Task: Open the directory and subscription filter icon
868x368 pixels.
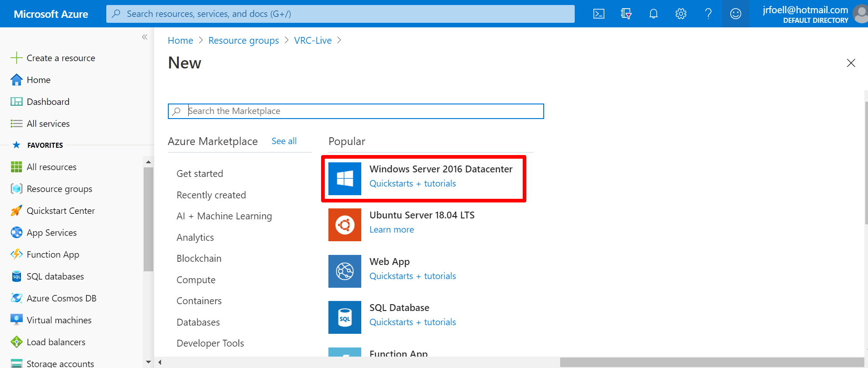Action: click(626, 14)
